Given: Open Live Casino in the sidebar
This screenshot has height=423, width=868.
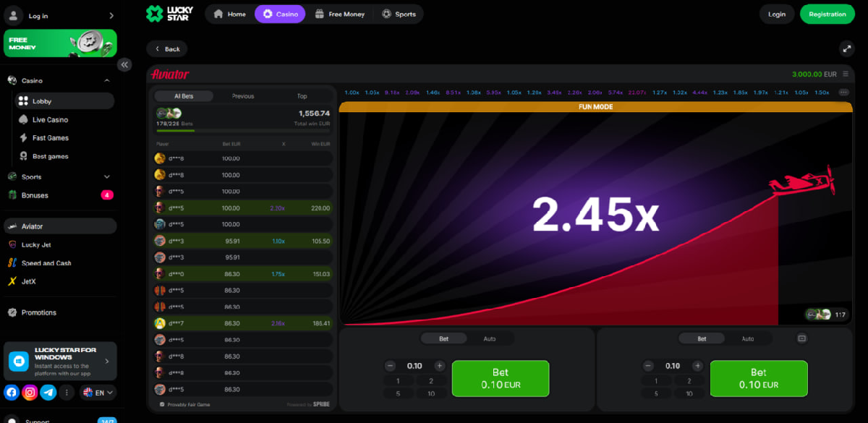Looking at the screenshot, I should pyautogui.click(x=64, y=119).
